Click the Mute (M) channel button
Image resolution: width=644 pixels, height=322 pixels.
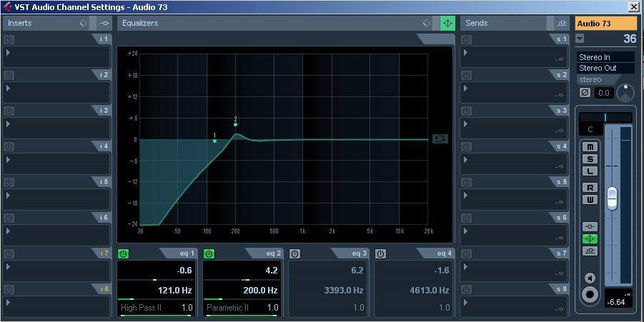(x=590, y=147)
